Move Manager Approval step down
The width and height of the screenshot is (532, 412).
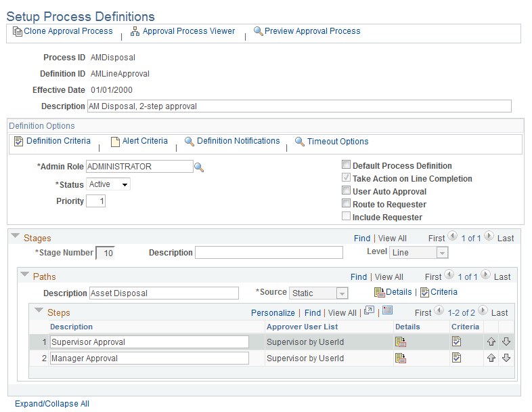(x=506, y=358)
